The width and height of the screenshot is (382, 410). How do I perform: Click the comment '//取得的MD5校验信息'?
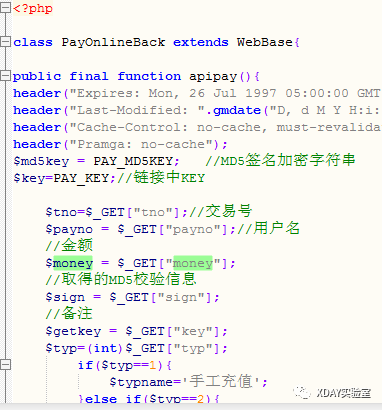click(x=121, y=279)
